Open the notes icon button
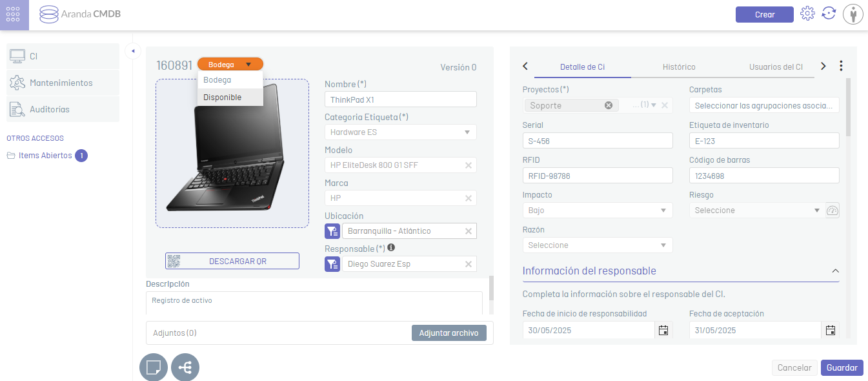The height and width of the screenshot is (381, 868). (154, 367)
